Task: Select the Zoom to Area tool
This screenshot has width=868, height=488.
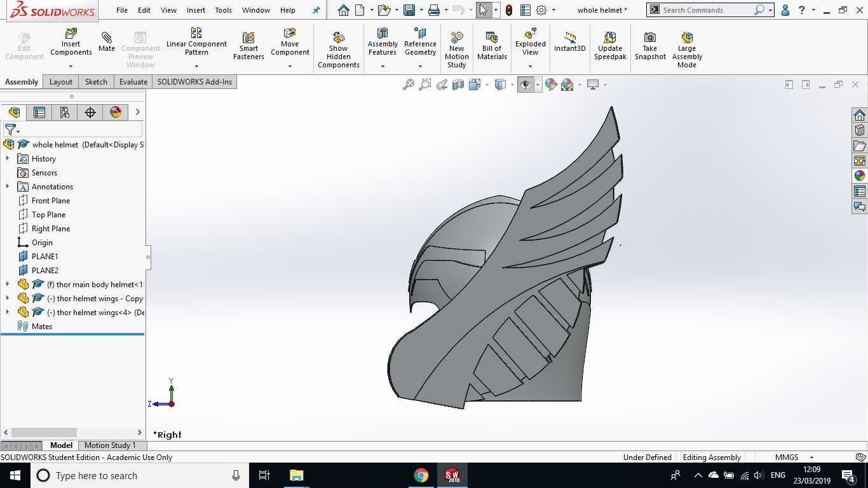Action: (x=425, y=85)
